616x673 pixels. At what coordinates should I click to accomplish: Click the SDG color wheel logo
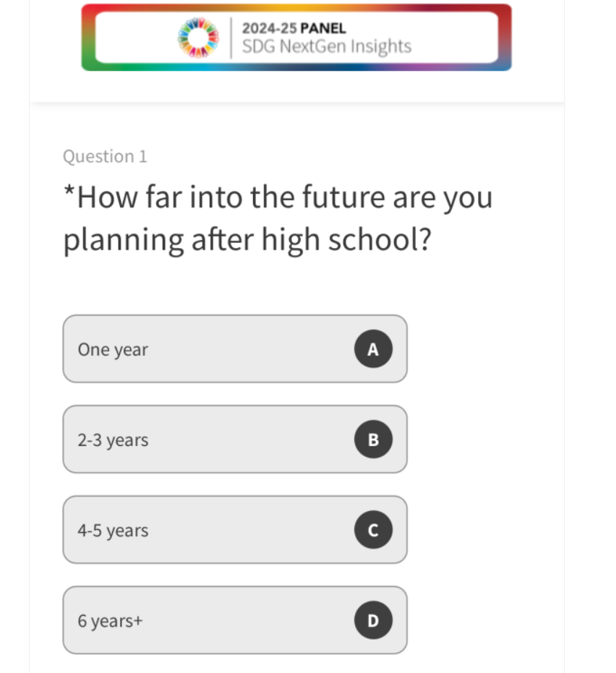click(x=199, y=38)
